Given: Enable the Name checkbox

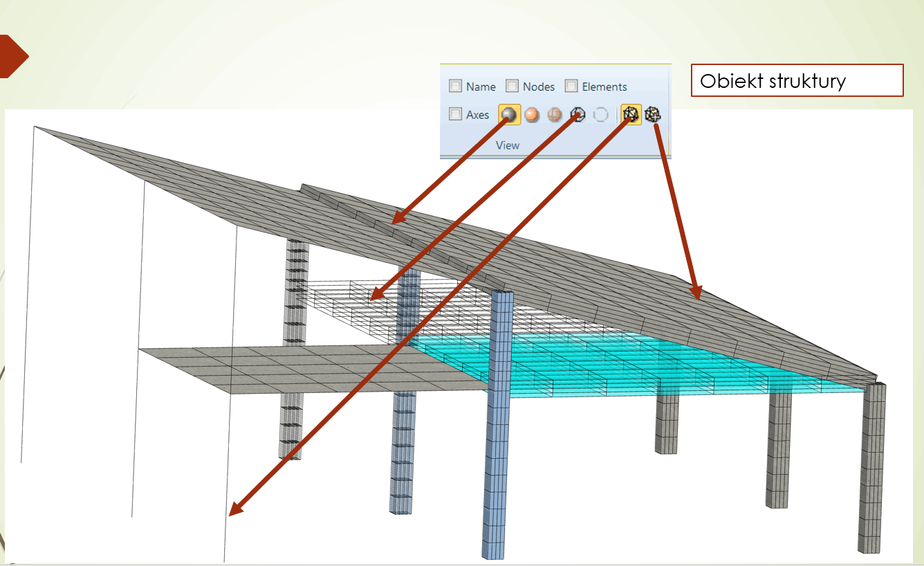Looking at the screenshot, I should (x=455, y=86).
